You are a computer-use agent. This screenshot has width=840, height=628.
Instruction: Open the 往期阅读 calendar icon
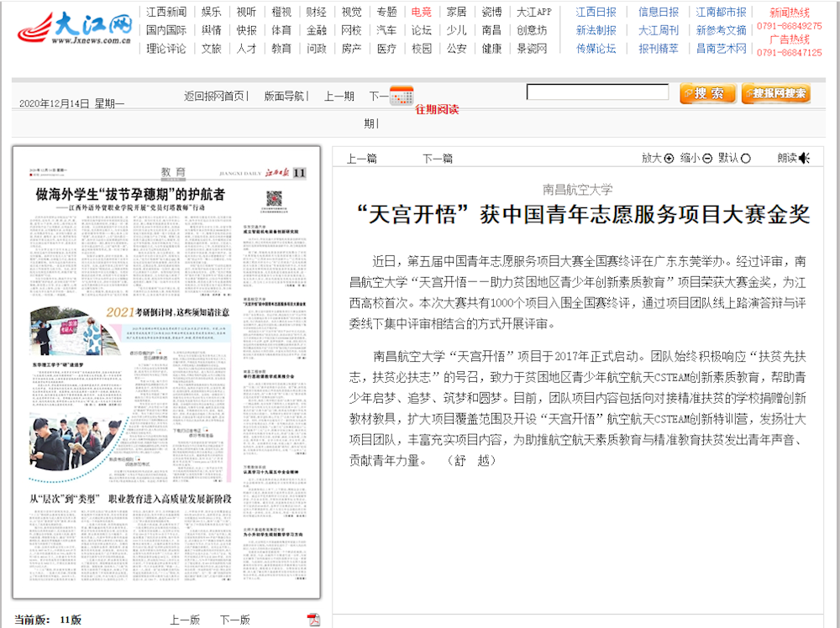click(x=402, y=94)
